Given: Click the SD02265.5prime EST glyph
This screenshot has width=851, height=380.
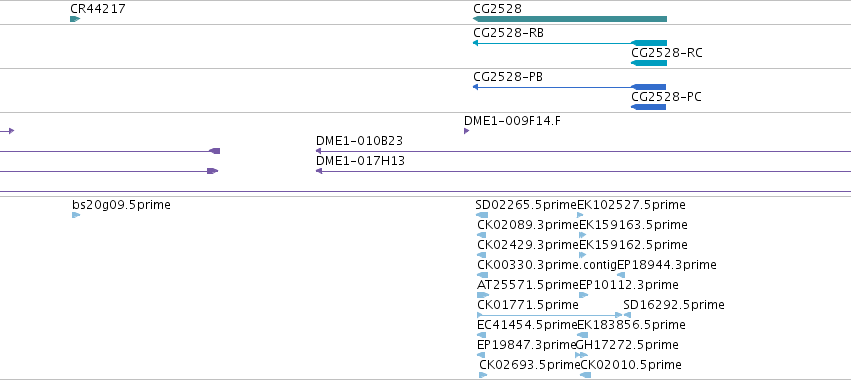Looking at the screenshot, I should 482,215.
